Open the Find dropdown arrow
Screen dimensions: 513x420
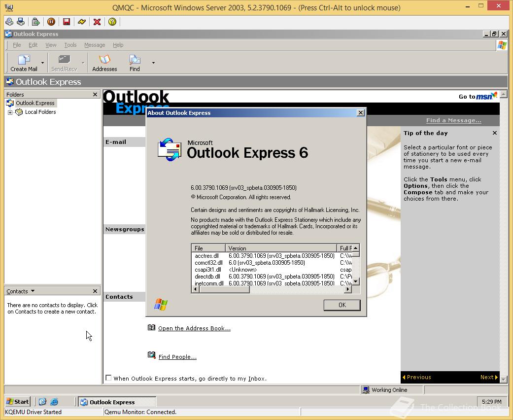153,63
